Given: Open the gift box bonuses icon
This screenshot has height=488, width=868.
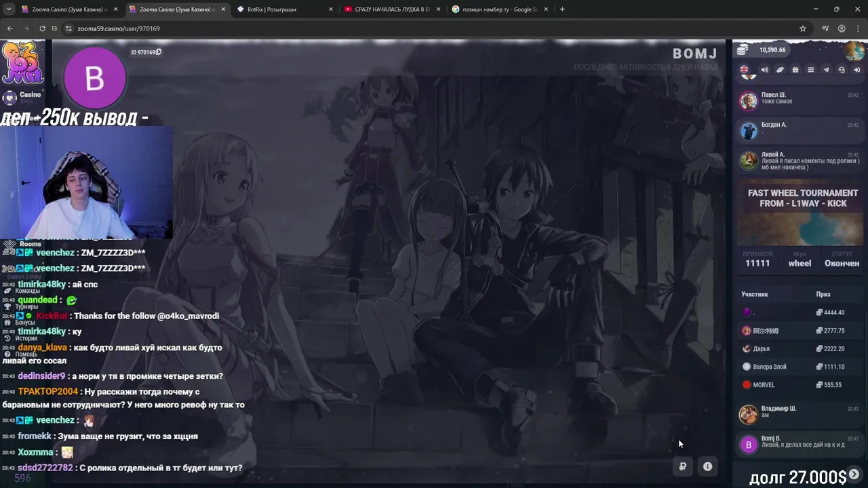Looking at the screenshot, I should [x=795, y=70].
